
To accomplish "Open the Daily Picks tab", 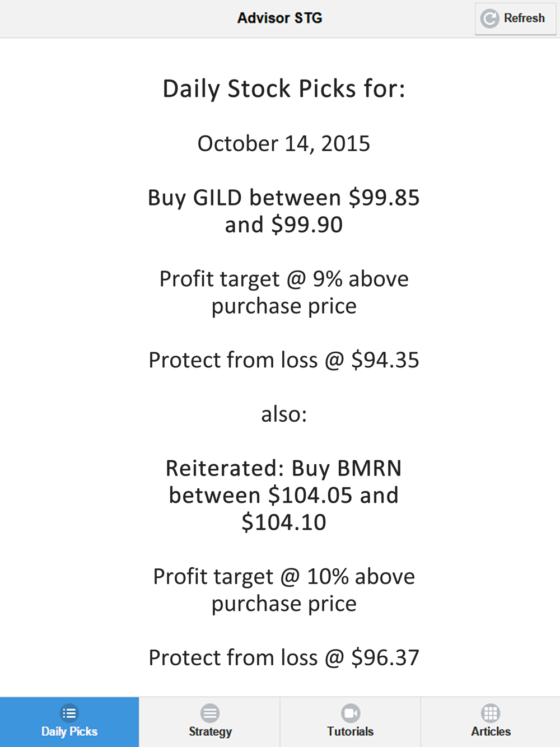I will tap(69, 722).
